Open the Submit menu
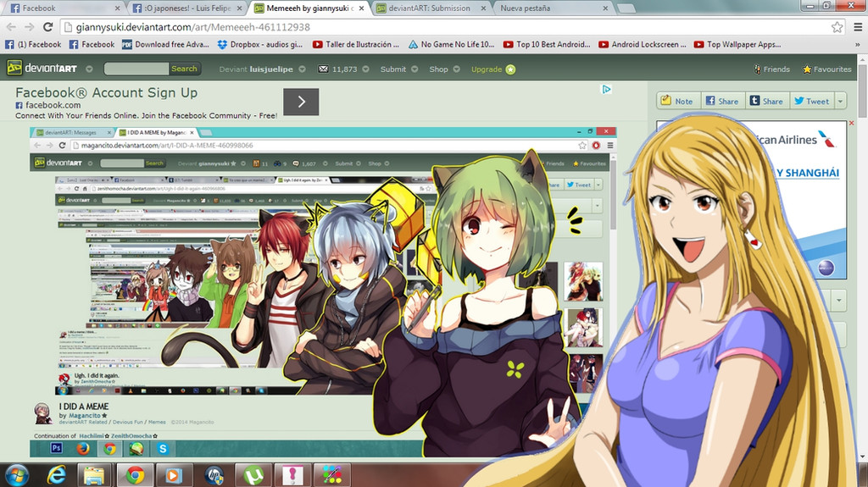Image resolution: width=868 pixels, height=487 pixels. coord(393,69)
